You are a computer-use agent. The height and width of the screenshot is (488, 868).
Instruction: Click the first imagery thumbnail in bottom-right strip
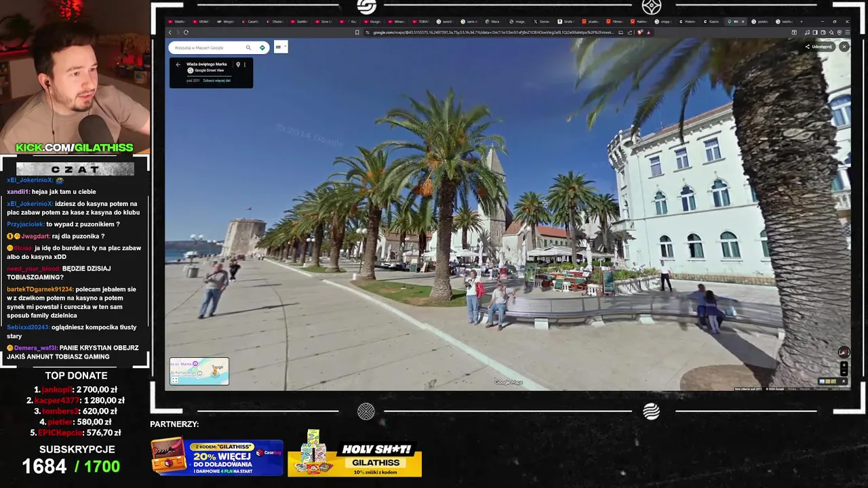tap(822, 382)
